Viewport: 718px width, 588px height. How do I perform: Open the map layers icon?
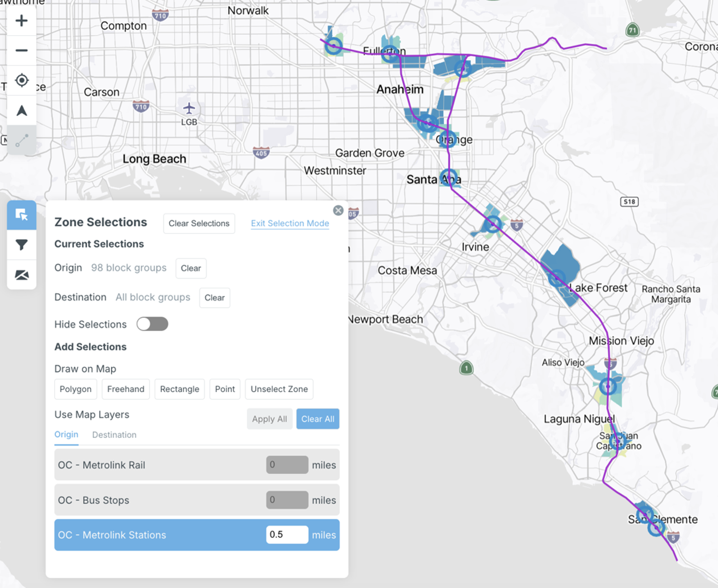21,275
